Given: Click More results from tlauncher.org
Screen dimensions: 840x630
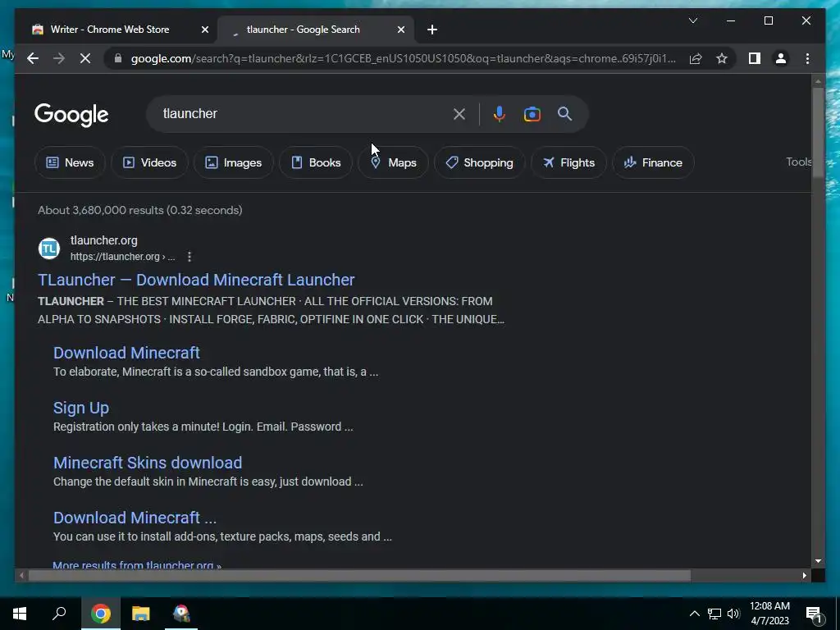Looking at the screenshot, I should pyautogui.click(x=137, y=564).
